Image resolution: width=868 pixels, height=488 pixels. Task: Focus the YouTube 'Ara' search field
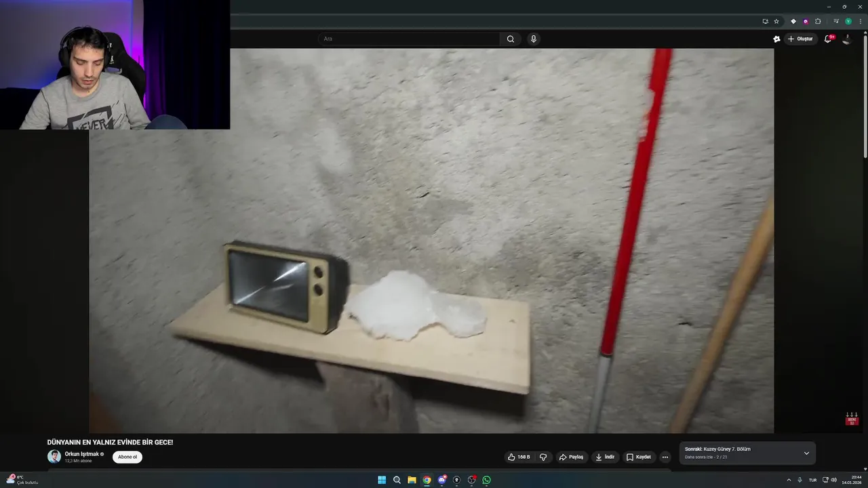409,39
